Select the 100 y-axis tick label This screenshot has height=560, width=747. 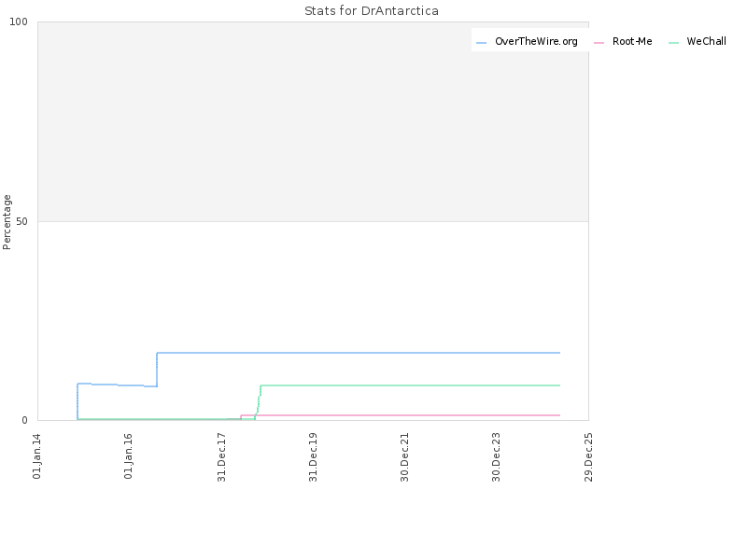(x=19, y=21)
